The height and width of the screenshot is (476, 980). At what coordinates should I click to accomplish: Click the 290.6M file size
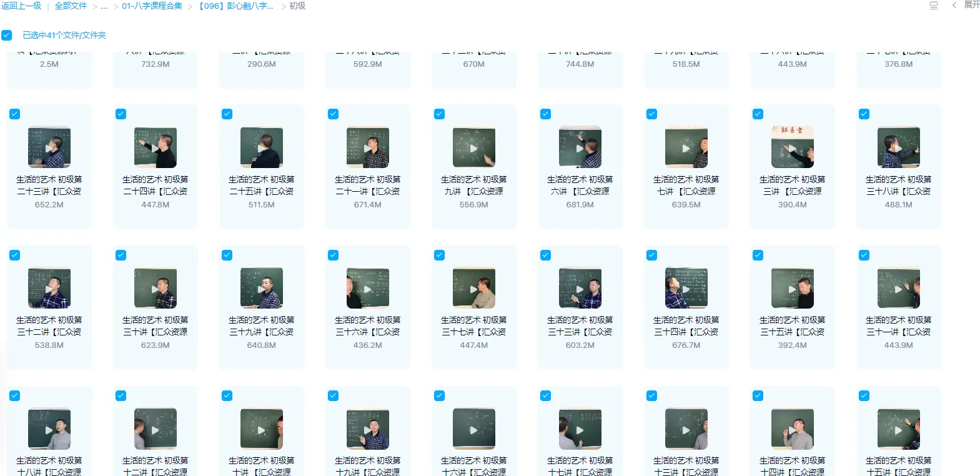click(262, 64)
